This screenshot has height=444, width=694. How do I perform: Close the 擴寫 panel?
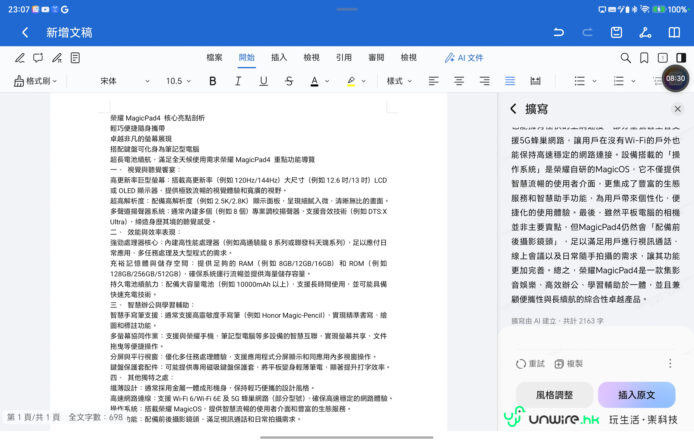pyautogui.click(x=678, y=109)
